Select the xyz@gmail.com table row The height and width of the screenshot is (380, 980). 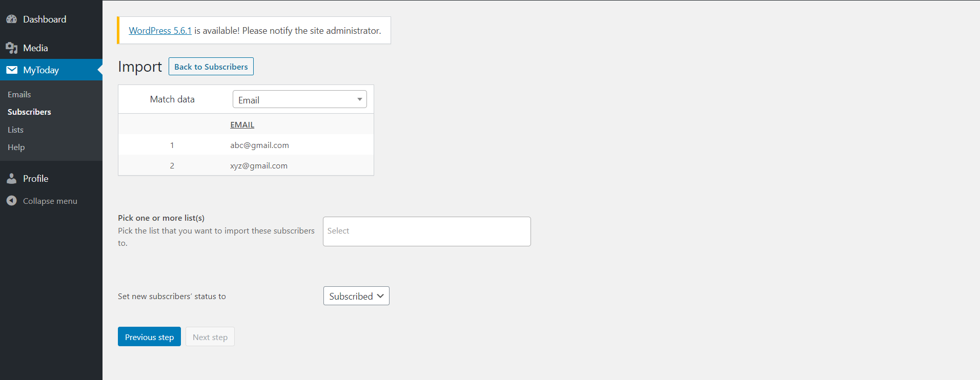pyautogui.click(x=258, y=165)
